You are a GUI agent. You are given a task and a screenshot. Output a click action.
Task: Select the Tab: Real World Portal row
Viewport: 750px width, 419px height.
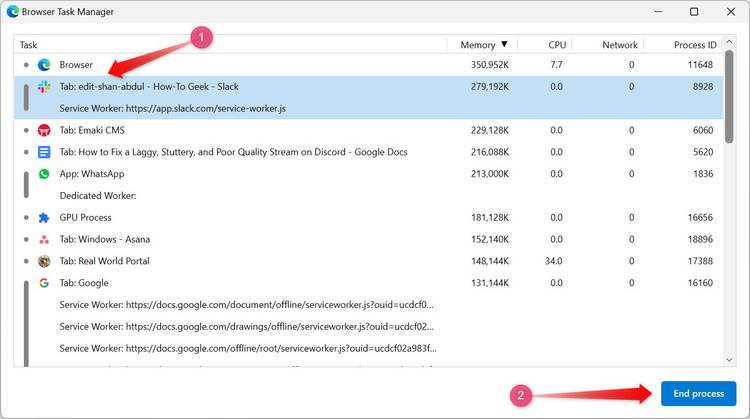(368, 261)
